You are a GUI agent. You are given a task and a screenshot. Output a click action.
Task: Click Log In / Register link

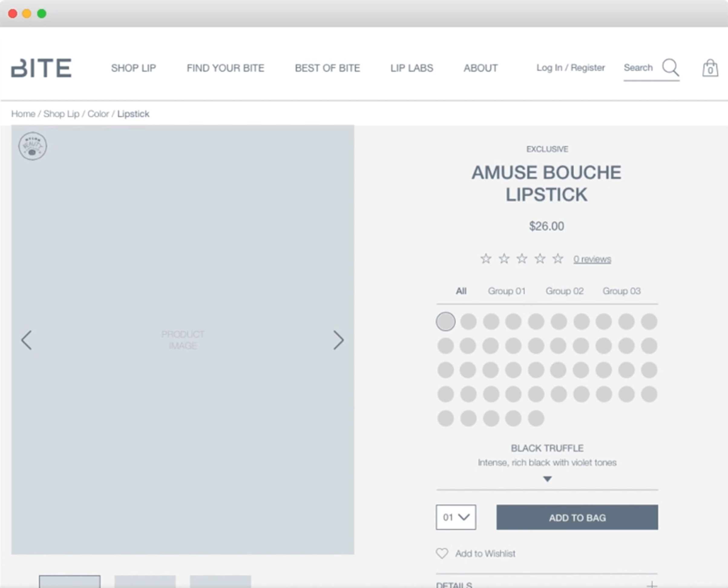click(x=570, y=68)
